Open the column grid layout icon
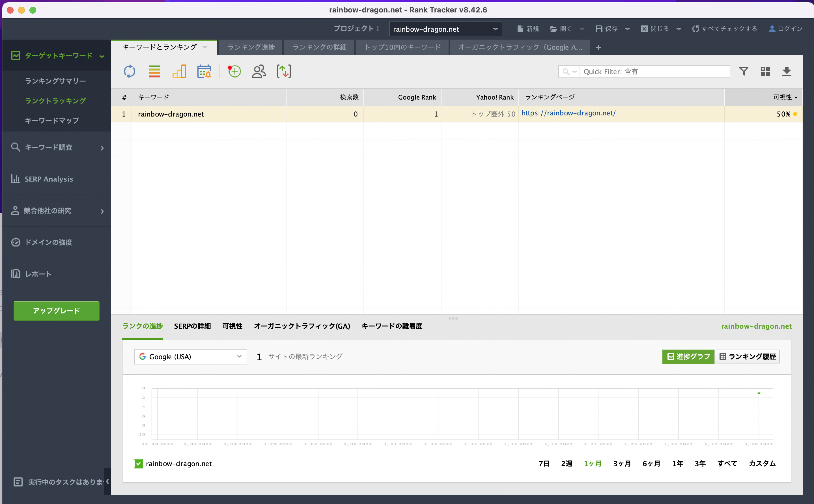 [x=765, y=71]
